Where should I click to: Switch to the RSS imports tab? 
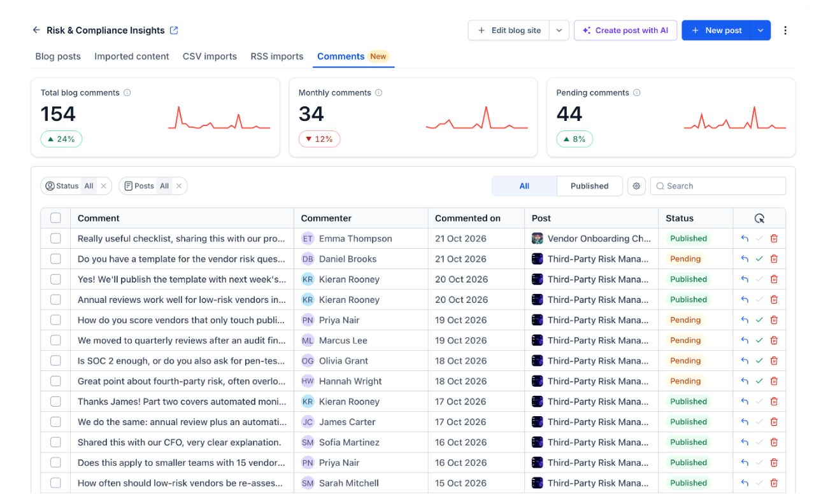(277, 56)
